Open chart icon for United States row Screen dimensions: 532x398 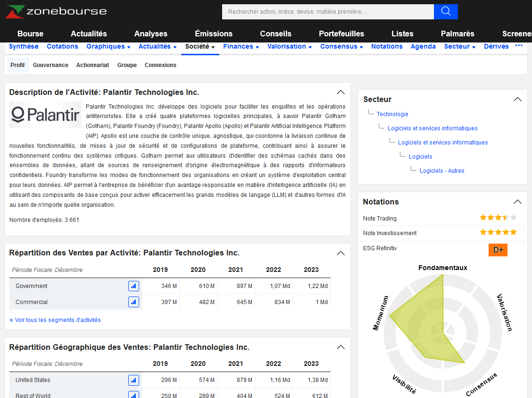133,380
